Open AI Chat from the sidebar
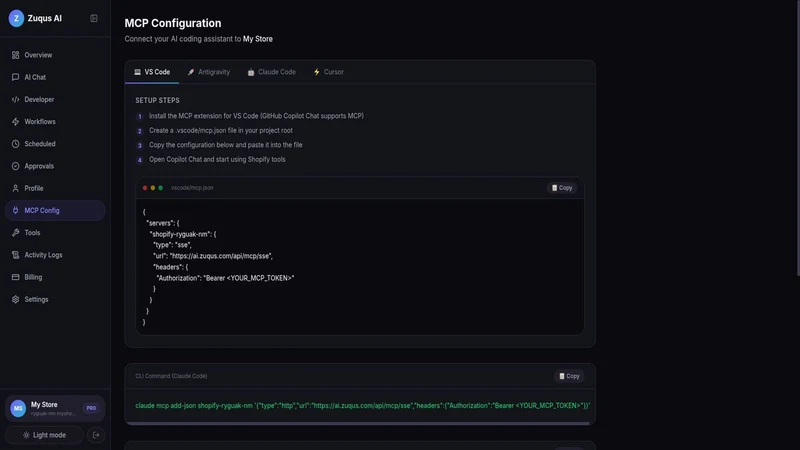This screenshot has height=450, width=800. tap(55, 77)
